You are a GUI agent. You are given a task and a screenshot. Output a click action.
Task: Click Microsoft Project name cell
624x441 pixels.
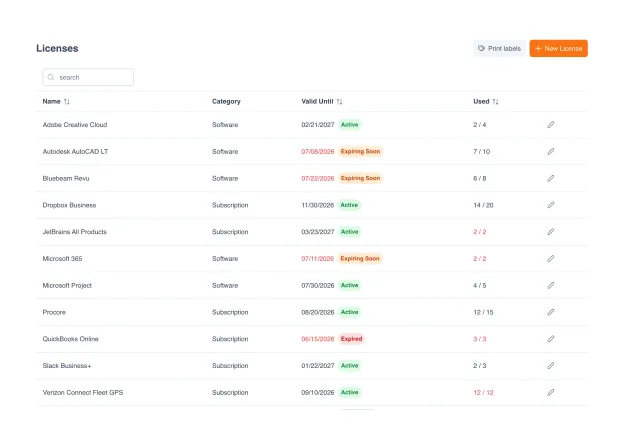click(67, 285)
